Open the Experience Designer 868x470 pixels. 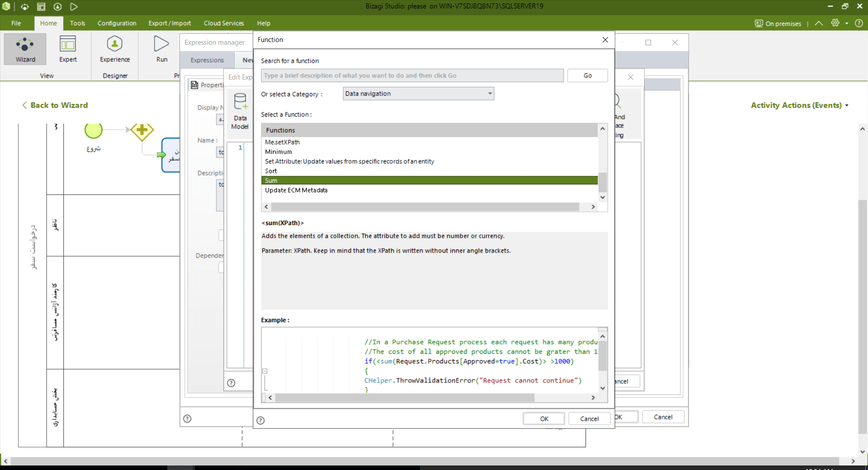point(115,48)
